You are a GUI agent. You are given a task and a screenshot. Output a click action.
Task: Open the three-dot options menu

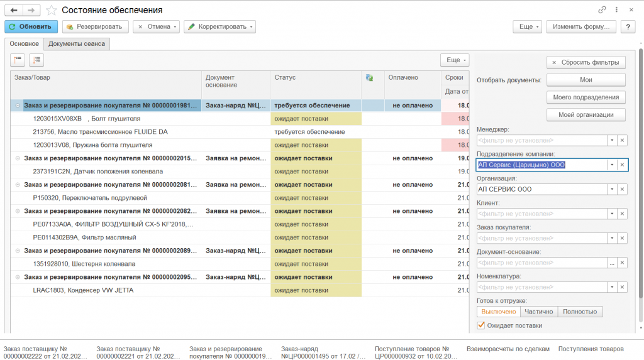click(618, 11)
